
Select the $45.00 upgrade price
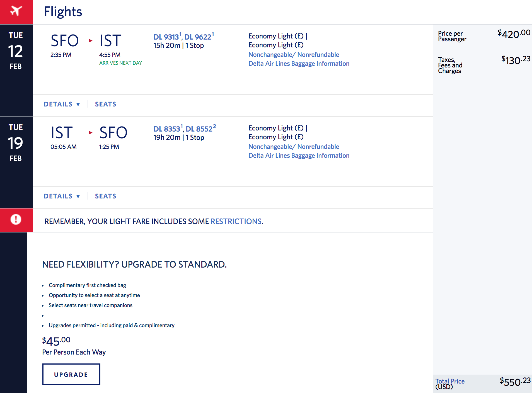56,341
